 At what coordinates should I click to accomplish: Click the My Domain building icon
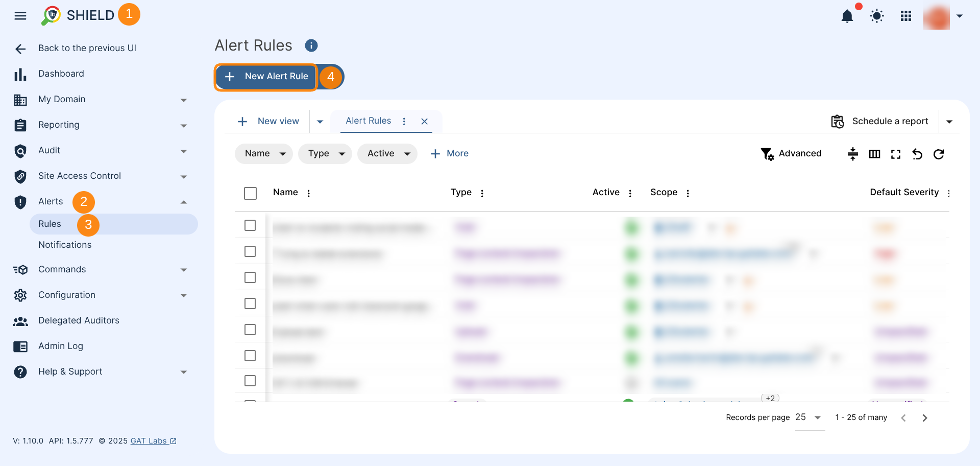click(x=20, y=100)
